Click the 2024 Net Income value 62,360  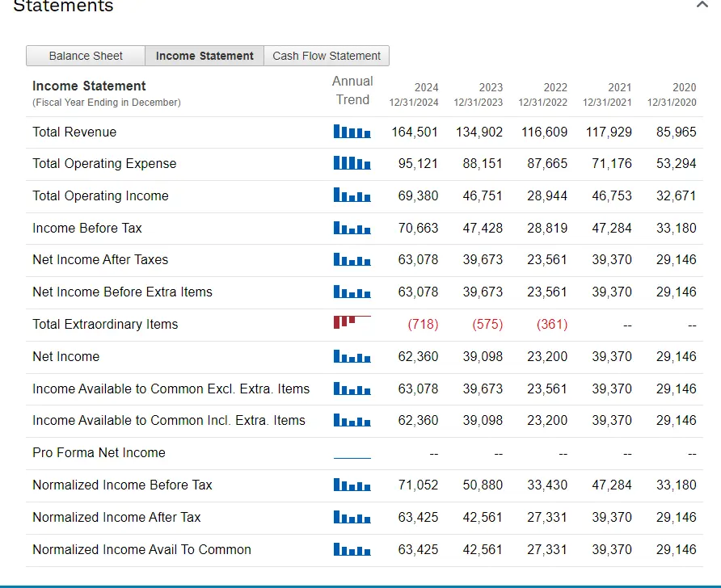click(418, 356)
